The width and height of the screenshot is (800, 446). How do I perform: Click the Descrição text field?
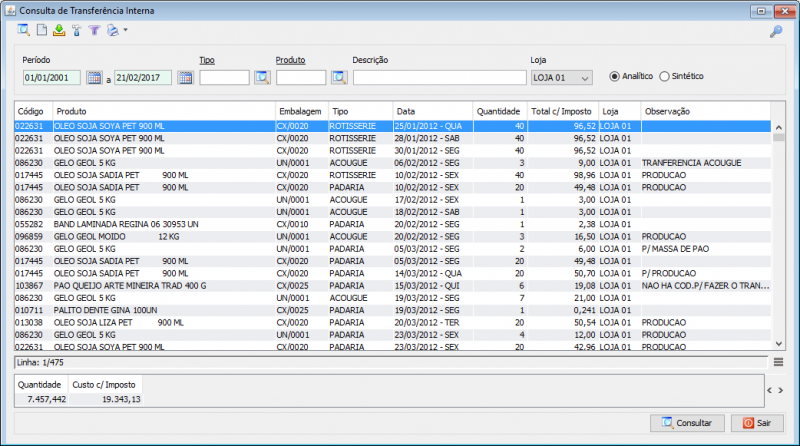coord(439,78)
